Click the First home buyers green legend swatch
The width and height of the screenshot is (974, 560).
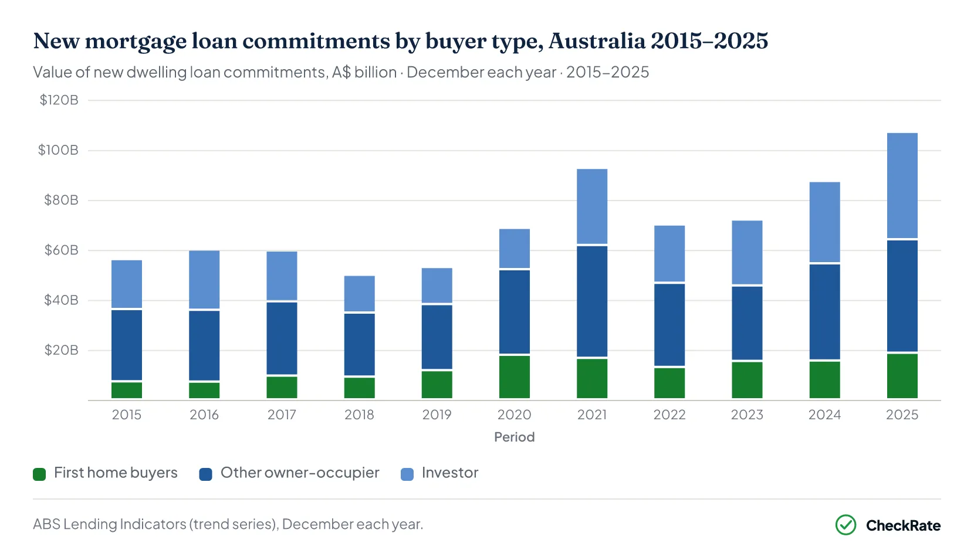[x=39, y=474]
